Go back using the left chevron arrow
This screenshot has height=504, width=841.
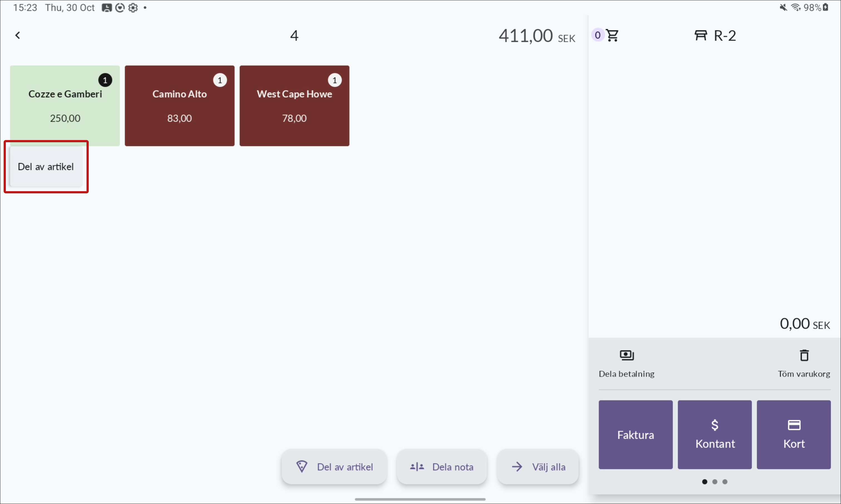[18, 35]
